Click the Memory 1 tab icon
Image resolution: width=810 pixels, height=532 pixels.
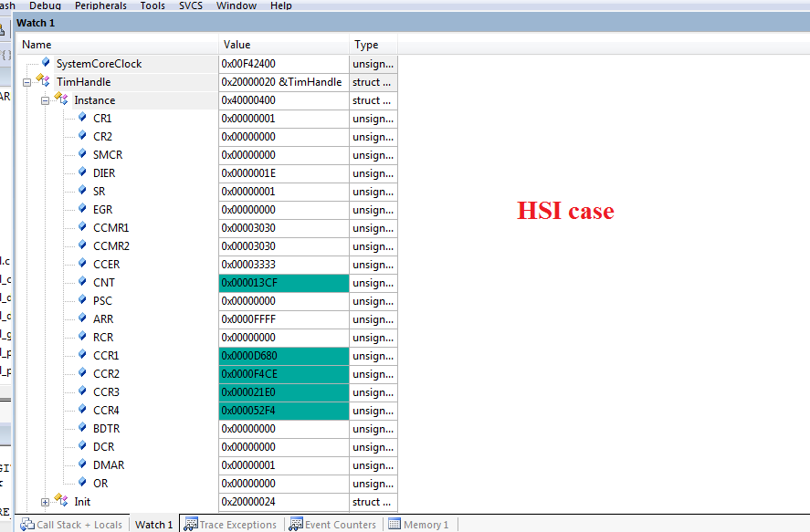pyautogui.click(x=394, y=524)
